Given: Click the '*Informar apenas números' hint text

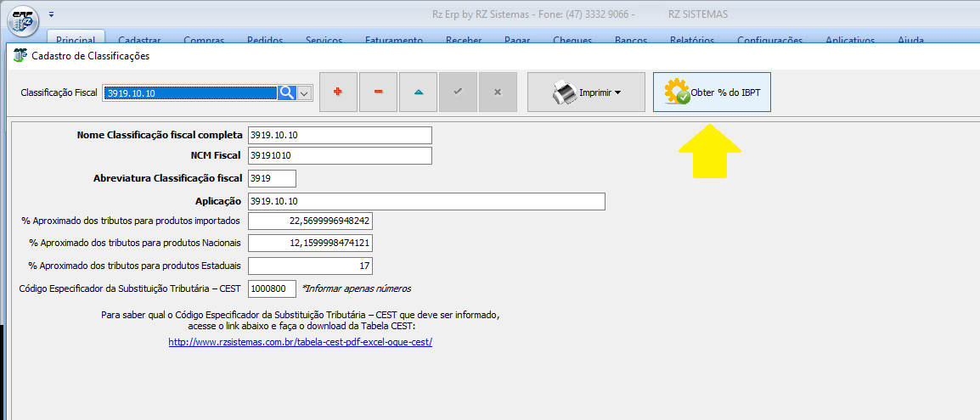Looking at the screenshot, I should tap(357, 288).
